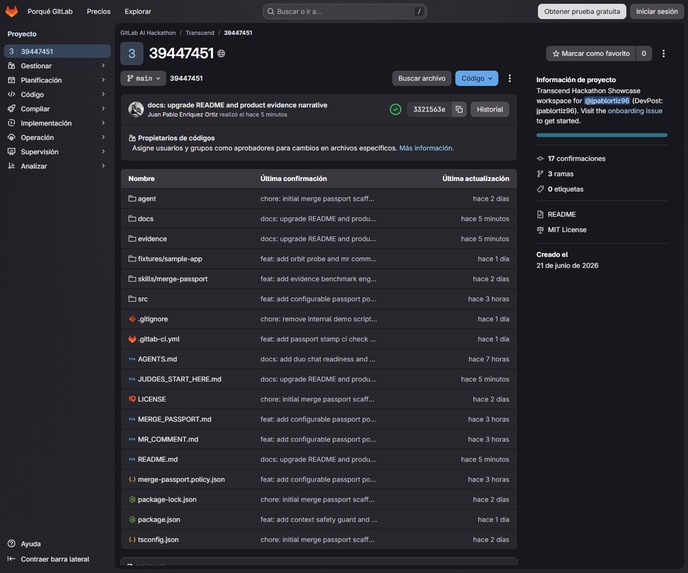Click tsconfig.json braces icon
The width and height of the screenshot is (688, 573).
tap(132, 540)
